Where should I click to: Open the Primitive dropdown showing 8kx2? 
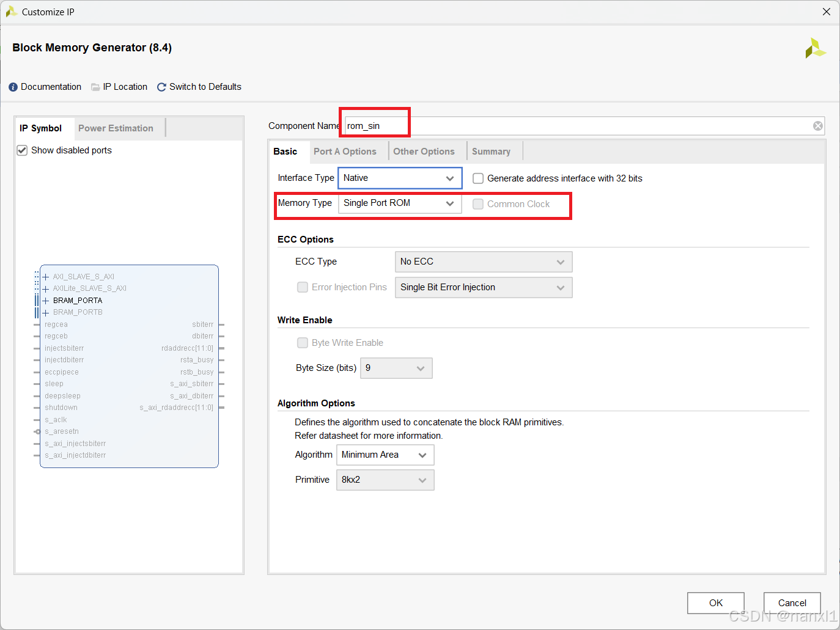click(385, 480)
